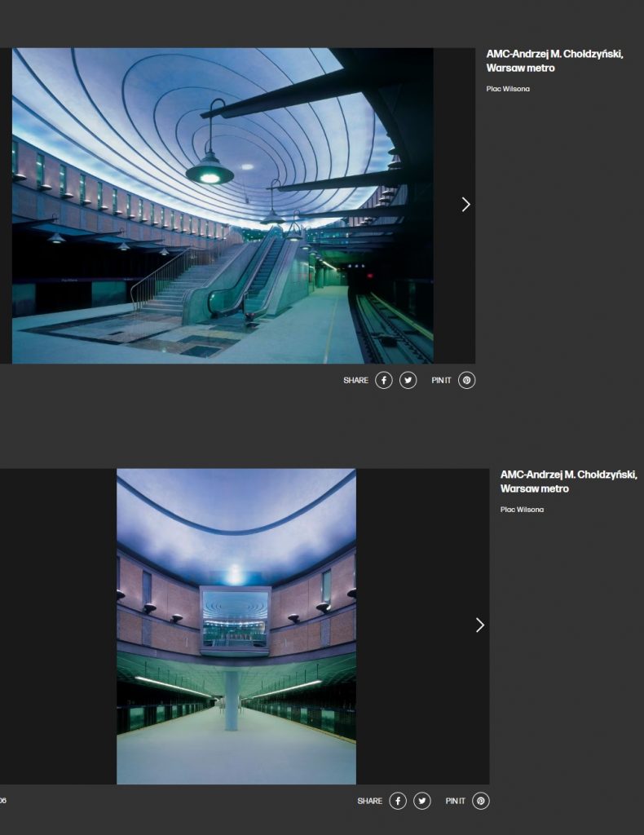Share first gallery photo on Twitter
Viewport: 644px width, 835px height.
(x=408, y=380)
